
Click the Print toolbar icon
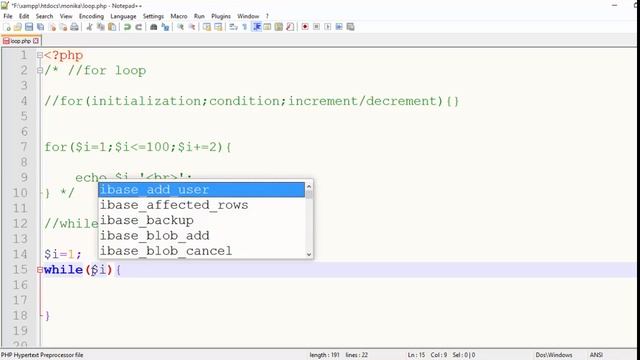coord(74,27)
